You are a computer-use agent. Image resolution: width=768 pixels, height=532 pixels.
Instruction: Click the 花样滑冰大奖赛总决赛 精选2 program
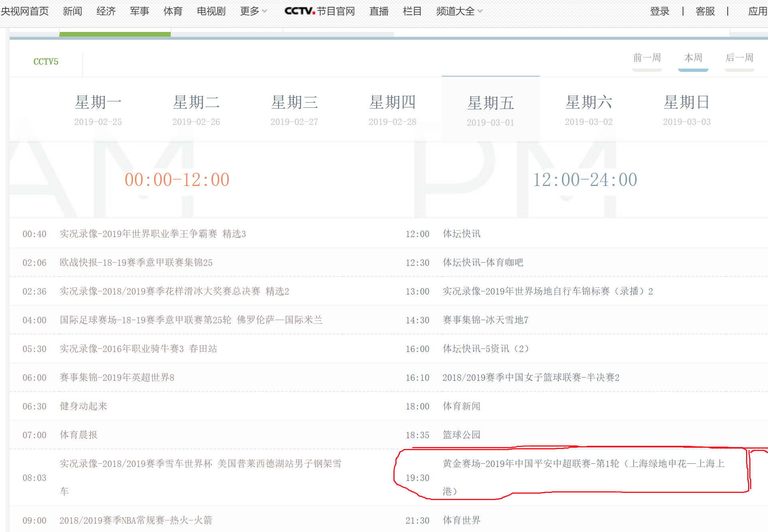pyautogui.click(x=174, y=291)
